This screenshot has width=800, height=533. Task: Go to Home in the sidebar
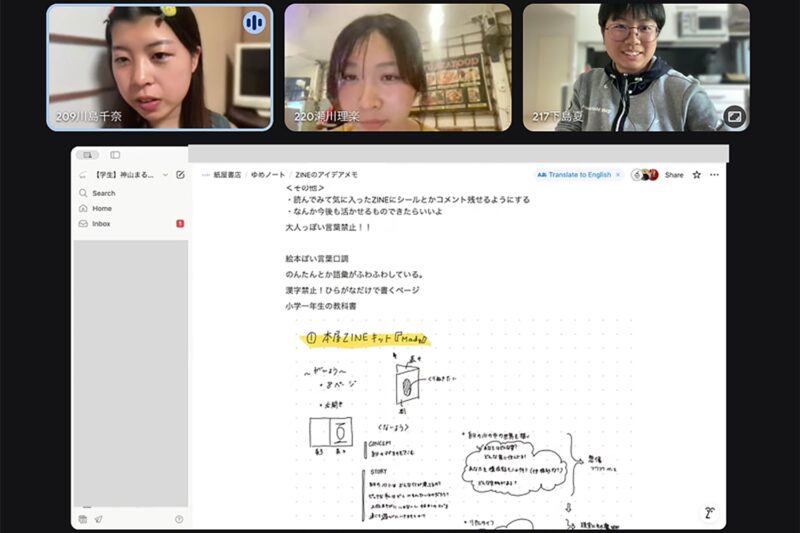[x=101, y=208]
